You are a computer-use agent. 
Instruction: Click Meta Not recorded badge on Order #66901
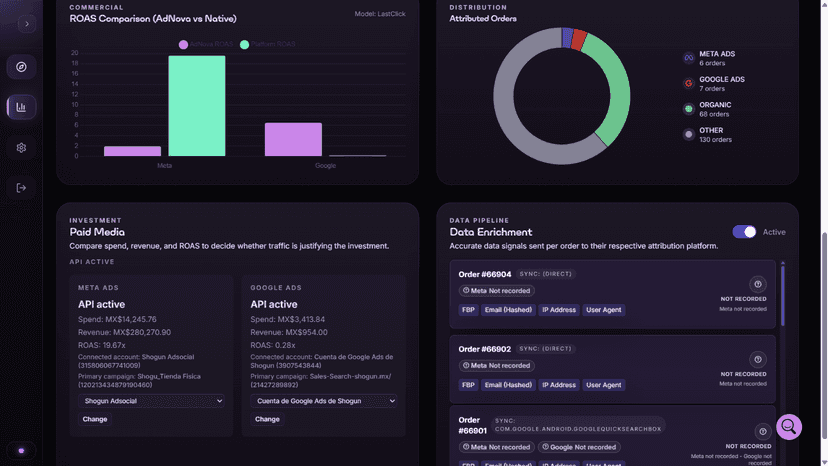tap(496, 447)
